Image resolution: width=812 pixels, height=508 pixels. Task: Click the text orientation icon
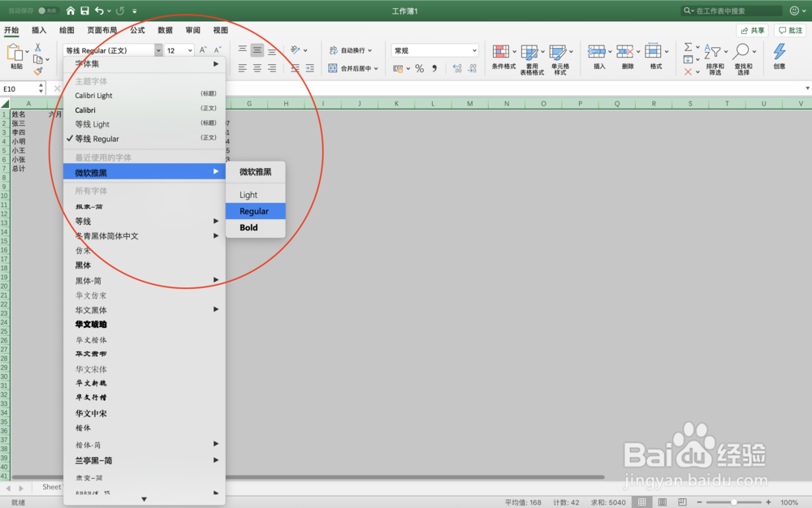[296, 50]
